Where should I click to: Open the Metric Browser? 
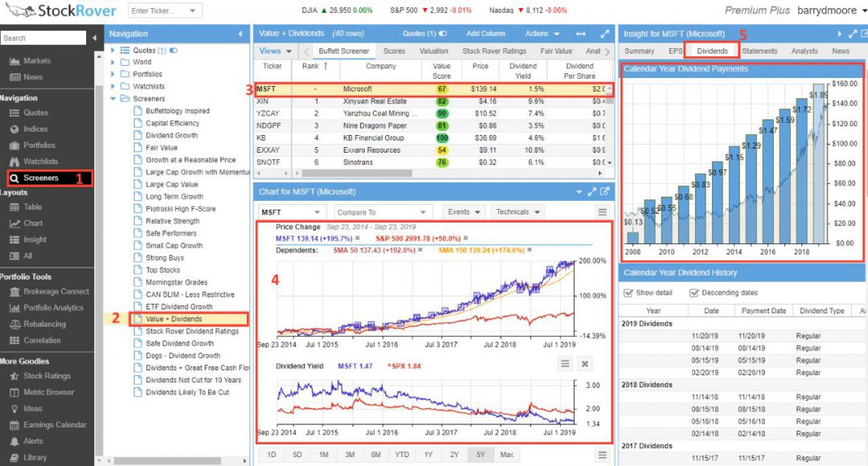point(50,392)
